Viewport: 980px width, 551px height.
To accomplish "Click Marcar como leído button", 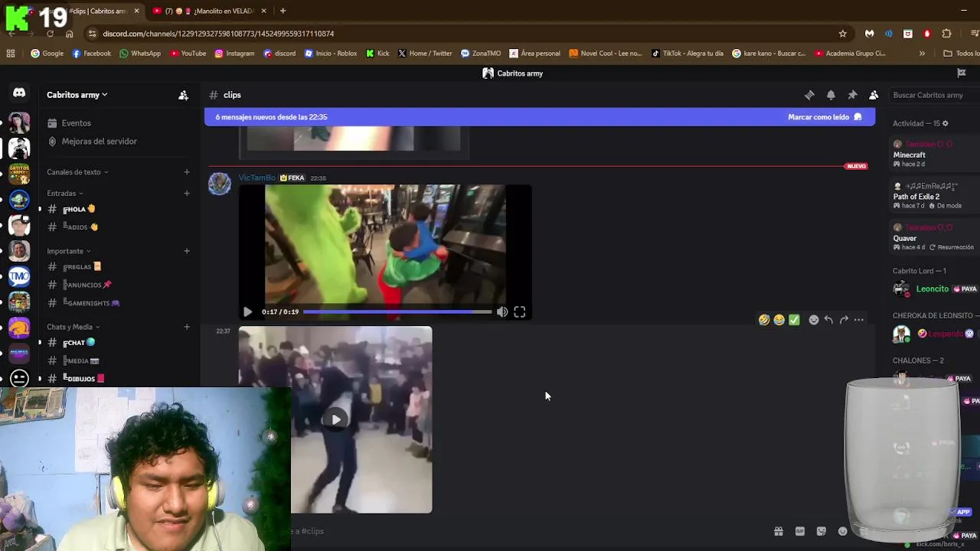I will (825, 117).
